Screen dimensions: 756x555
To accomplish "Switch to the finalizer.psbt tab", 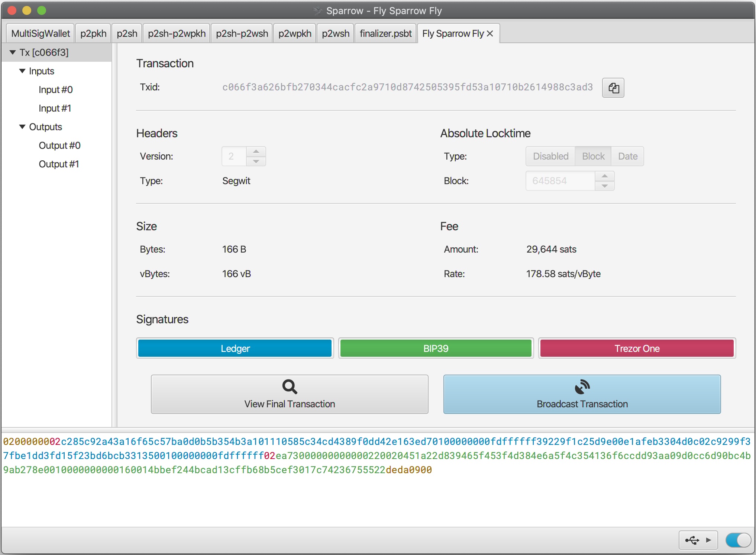I will pyautogui.click(x=385, y=33).
